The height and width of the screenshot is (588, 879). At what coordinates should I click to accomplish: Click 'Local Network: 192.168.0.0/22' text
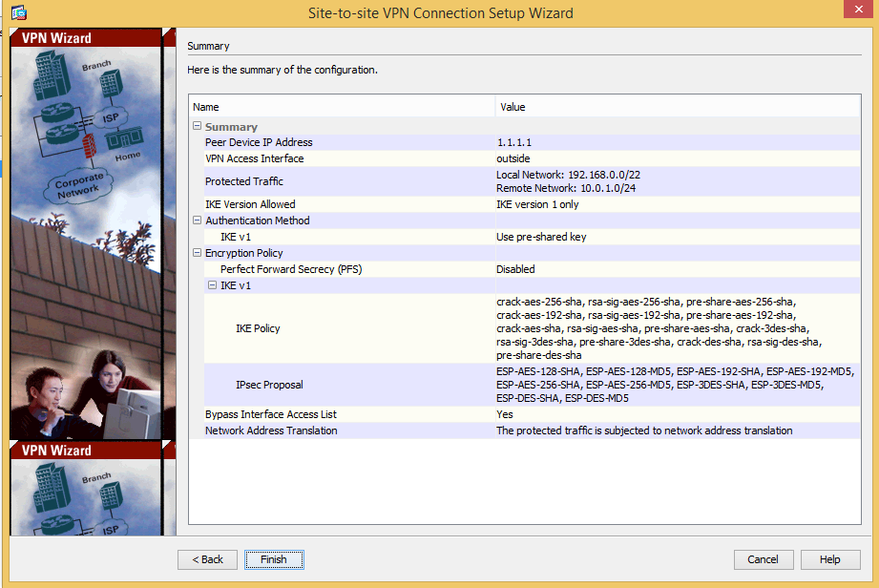(x=568, y=175)
